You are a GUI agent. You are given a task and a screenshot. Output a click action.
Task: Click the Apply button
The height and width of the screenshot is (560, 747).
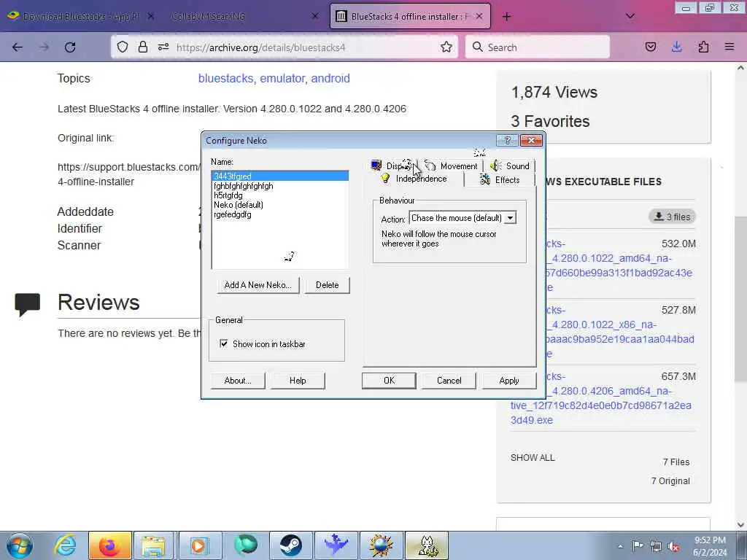pos(508,381)
